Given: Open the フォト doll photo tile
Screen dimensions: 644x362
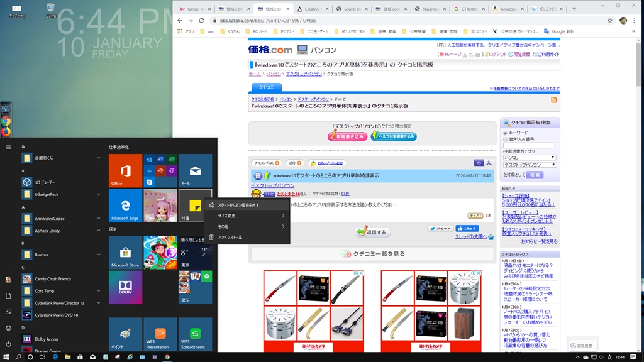Looking at the screenshot, I should pyautogui.click(x=160, y=206).
